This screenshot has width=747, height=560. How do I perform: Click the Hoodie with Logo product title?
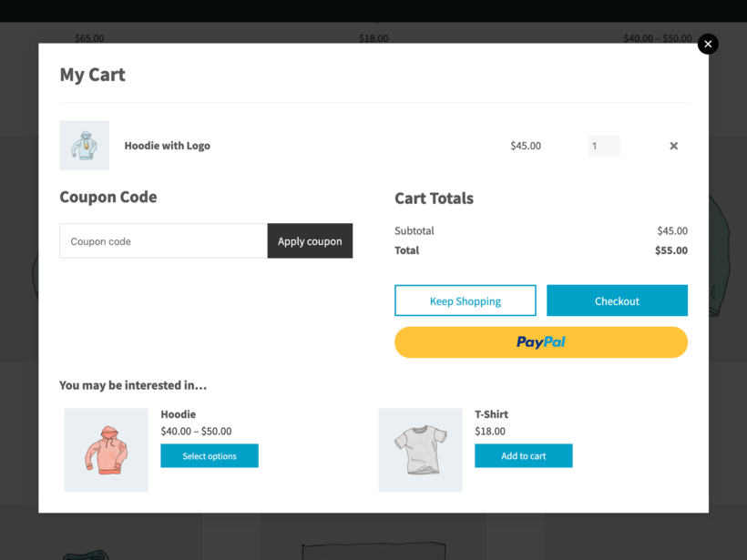167,146
